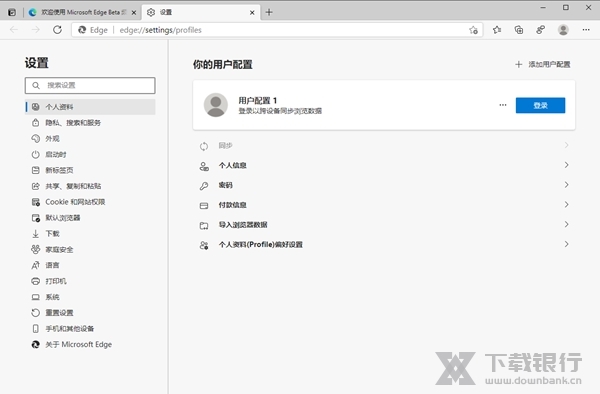Click 添加用户配置 to add a profile
This screenshot has height=394, width=600.
click(543, 64)
